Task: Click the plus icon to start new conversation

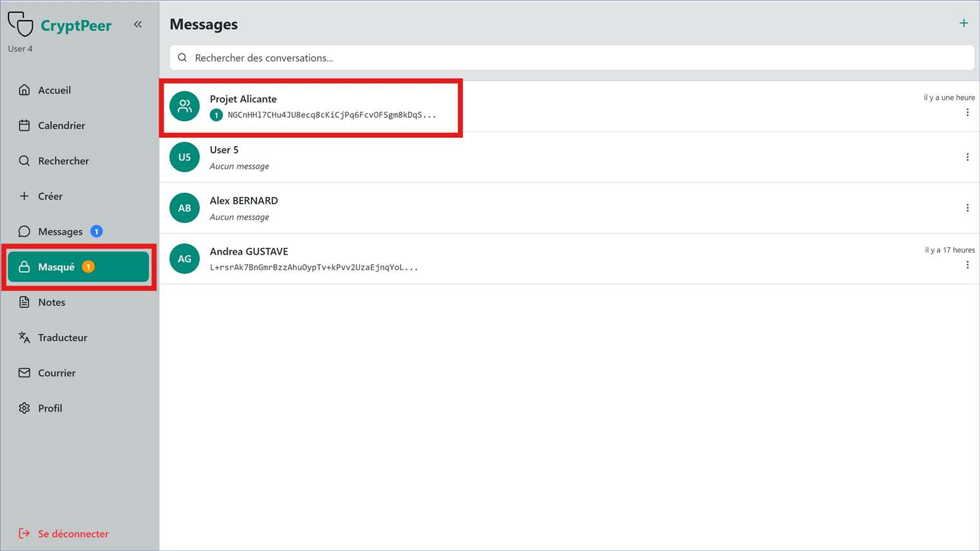Action: point(963,23)
